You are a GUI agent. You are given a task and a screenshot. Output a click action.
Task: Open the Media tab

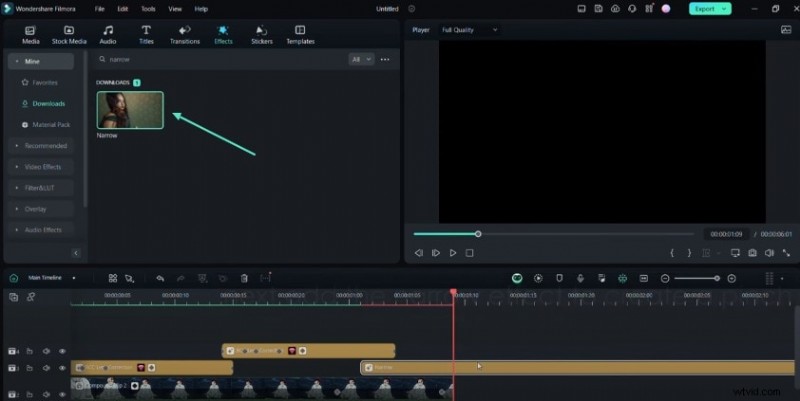pyautogui.click(x=31, y=35)
